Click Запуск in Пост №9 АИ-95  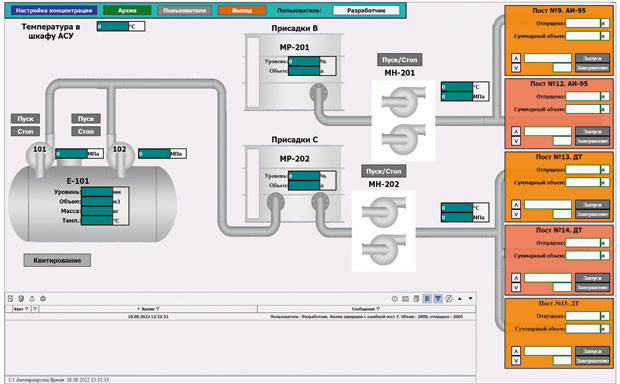pyautogui.click(x=592, y=59)
